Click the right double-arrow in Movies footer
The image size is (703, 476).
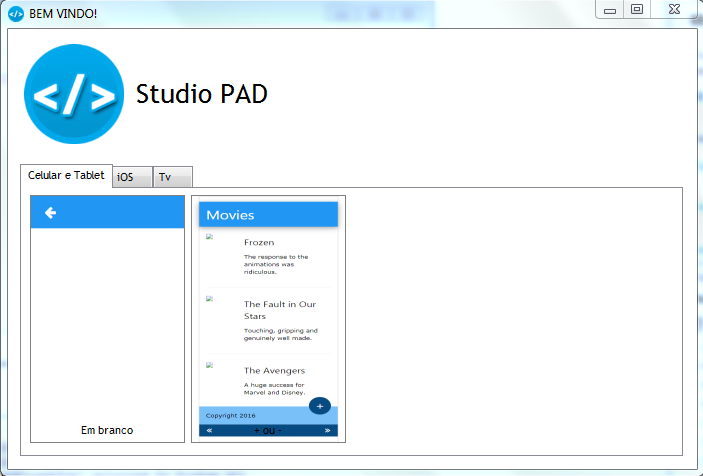point(328,430)
